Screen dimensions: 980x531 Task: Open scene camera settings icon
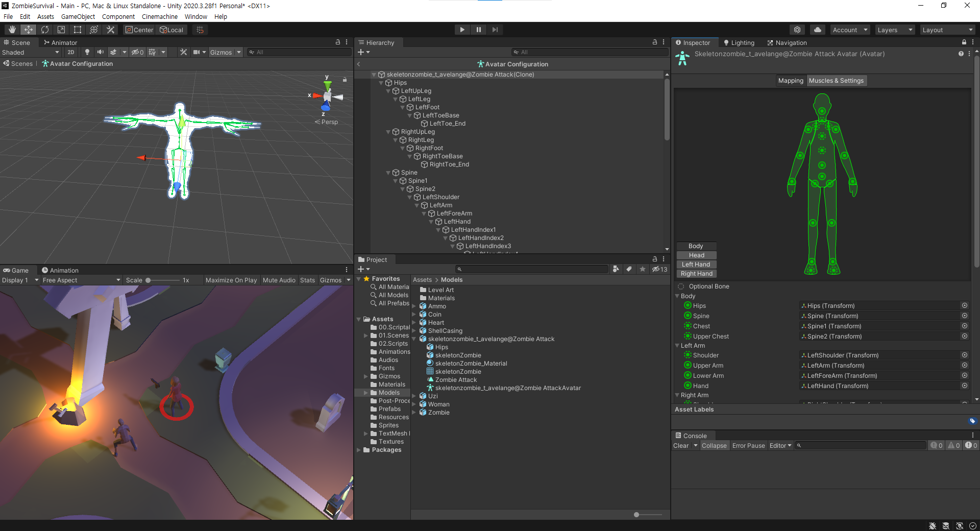(x=197, y=52)
